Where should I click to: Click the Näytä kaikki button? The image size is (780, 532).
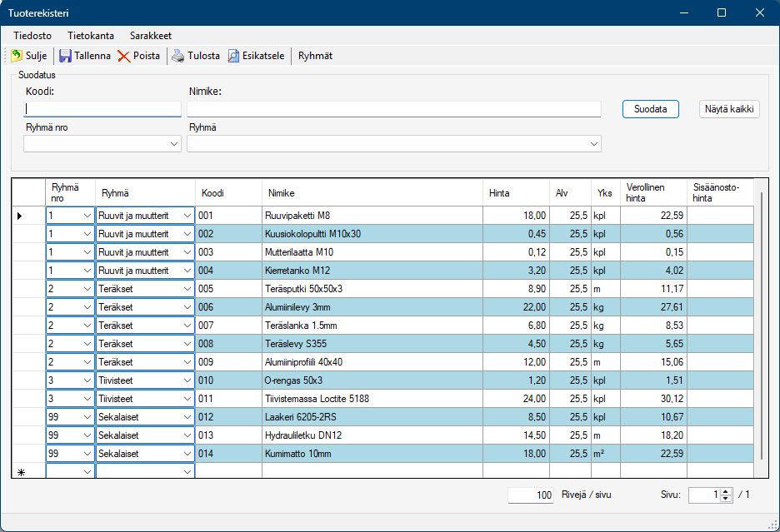[729, 109]
